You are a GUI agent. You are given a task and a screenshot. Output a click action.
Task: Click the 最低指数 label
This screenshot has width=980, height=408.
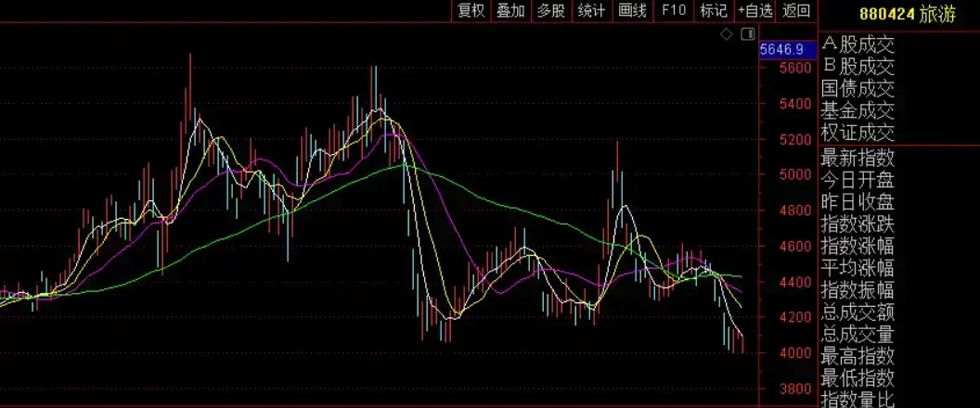857,378
